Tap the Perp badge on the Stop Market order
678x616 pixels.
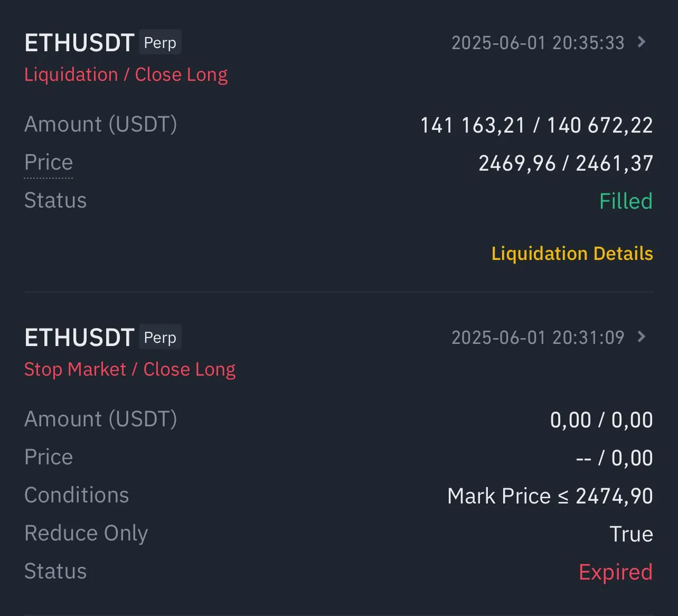point(160,337)
